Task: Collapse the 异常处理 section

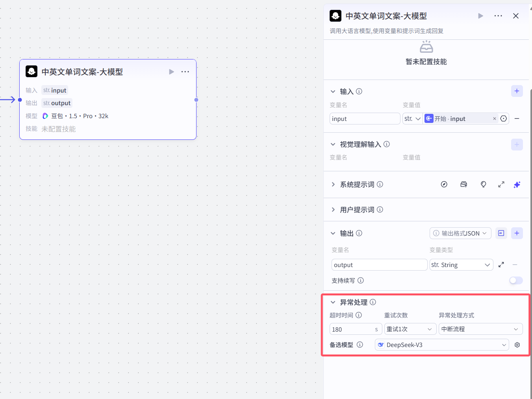Action: tap(333, 302)
